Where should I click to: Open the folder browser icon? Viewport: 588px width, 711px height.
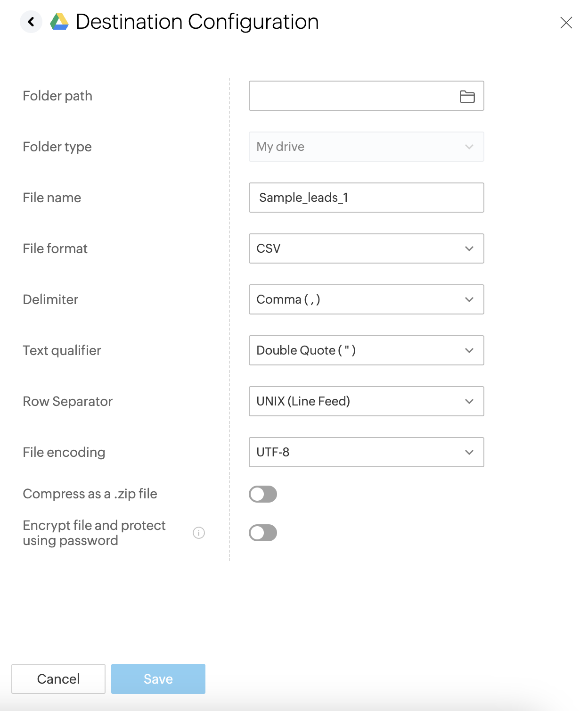[467, 96]
